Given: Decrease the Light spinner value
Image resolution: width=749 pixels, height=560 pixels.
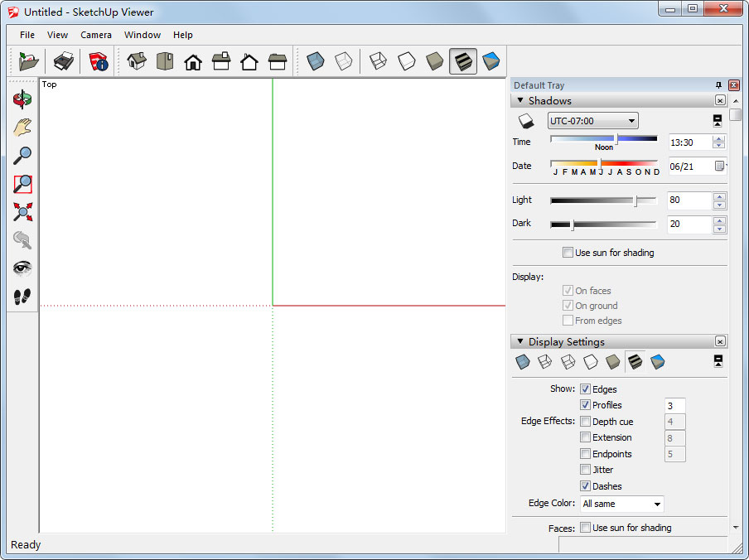Looking at the screenshot, I should click(719, 205).
